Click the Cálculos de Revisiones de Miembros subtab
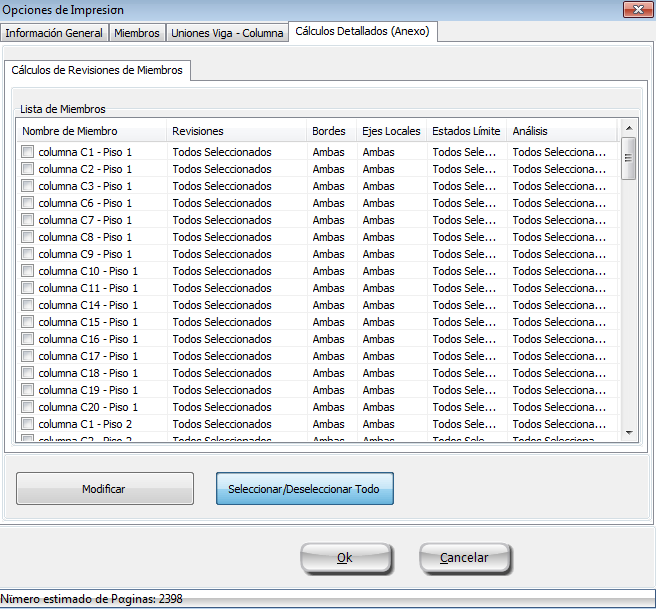This screenshot has width=656, height=609. click(x=97, y=70)
